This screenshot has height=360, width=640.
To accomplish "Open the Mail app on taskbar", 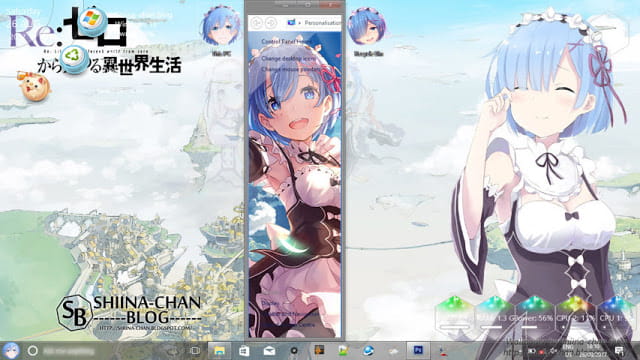I will (x=269, y=351).
